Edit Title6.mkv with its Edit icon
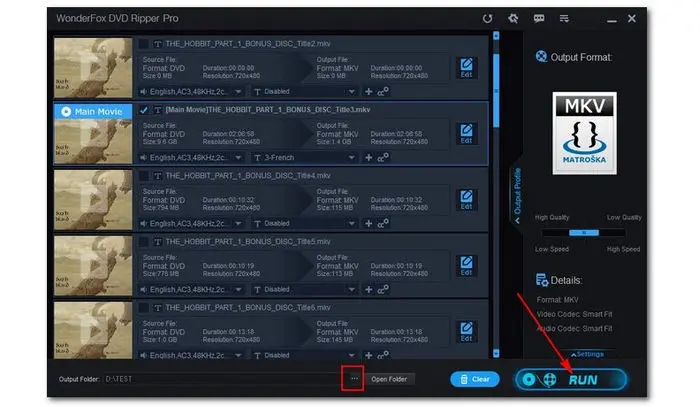Screen dimensions: 700x407 467,332
